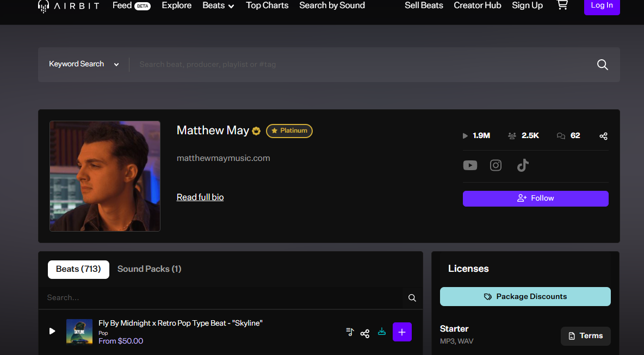Image resolution: width=644 pixels, height=355 pixels.
Task: Click the 62 comments count
Action: pos(568,136)
